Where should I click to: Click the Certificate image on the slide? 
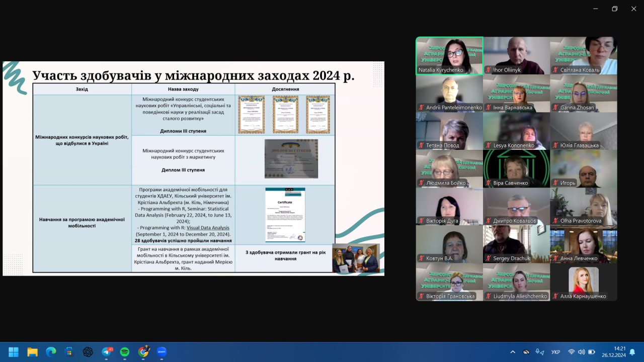point(285,215)
